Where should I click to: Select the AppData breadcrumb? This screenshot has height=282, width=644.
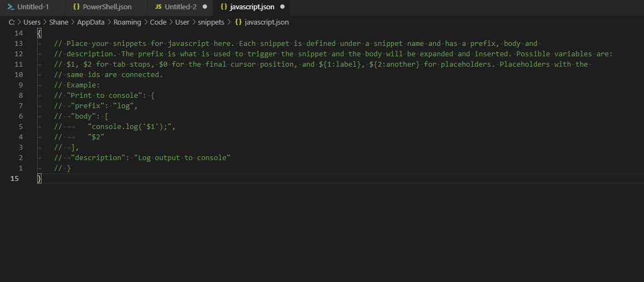pyautogui.click(x=91, y=22)
